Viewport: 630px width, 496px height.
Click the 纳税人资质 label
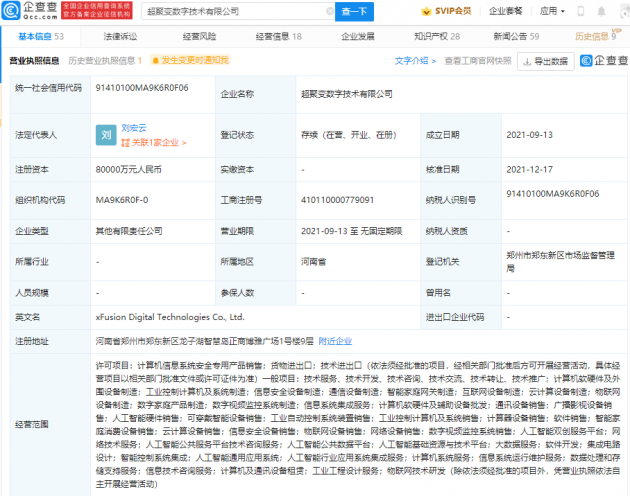(446, 231)
